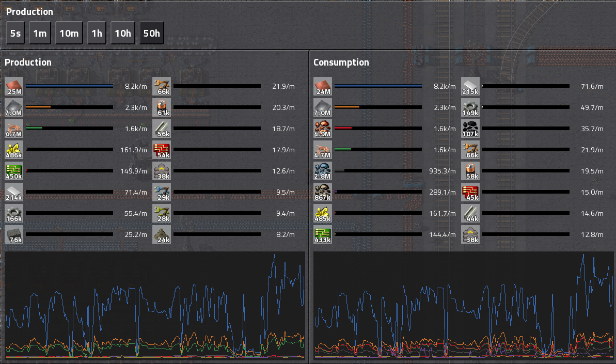Click coal 107k icon in Consumption
The image size is (616, 364).
point(470,129)
